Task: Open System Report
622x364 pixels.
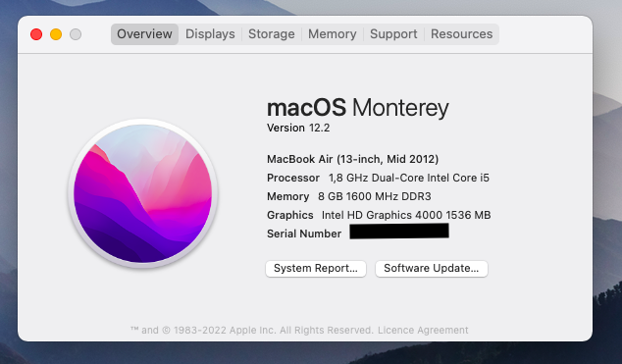Action: tap(316, 269)
